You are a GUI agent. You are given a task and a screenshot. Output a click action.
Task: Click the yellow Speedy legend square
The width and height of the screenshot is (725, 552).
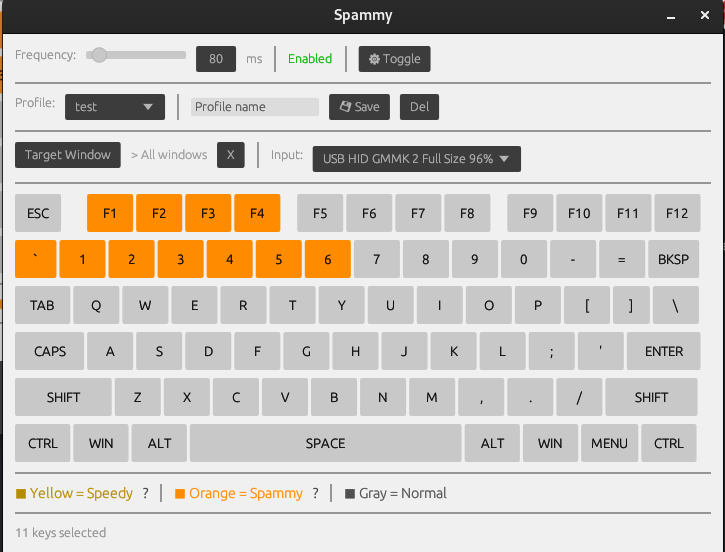(21, 494)
